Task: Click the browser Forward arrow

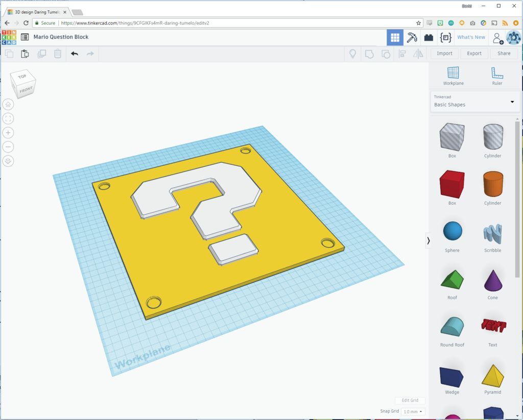Action: pyautogui.click(x=16, y=23)
